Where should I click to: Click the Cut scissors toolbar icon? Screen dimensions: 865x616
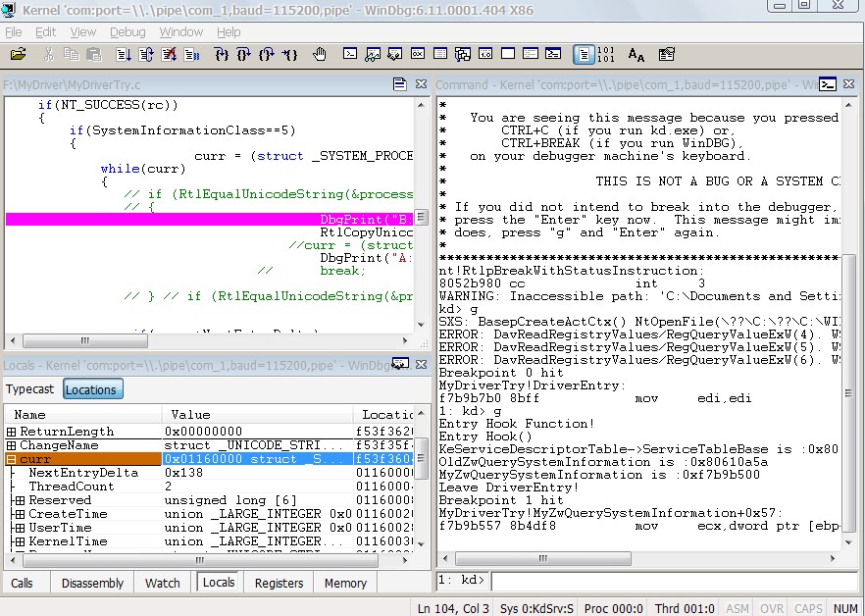49,54
